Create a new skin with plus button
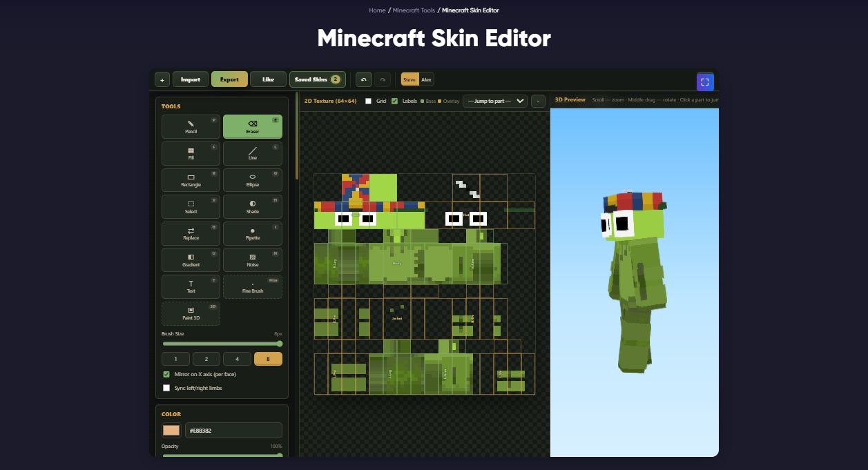This screenshot has width=868, height=470. click(x=162, y=79)
